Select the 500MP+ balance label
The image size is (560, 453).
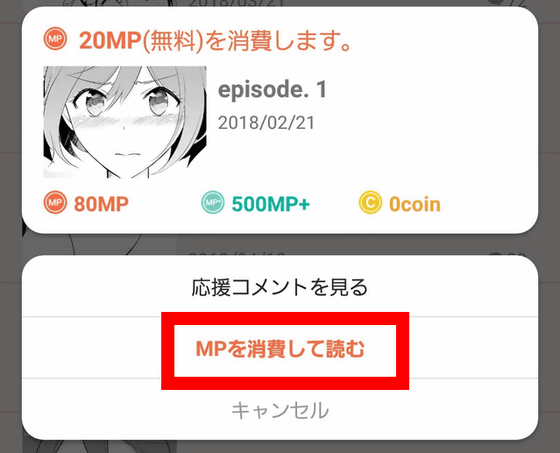pyautogui.click(x=271, y=204)
